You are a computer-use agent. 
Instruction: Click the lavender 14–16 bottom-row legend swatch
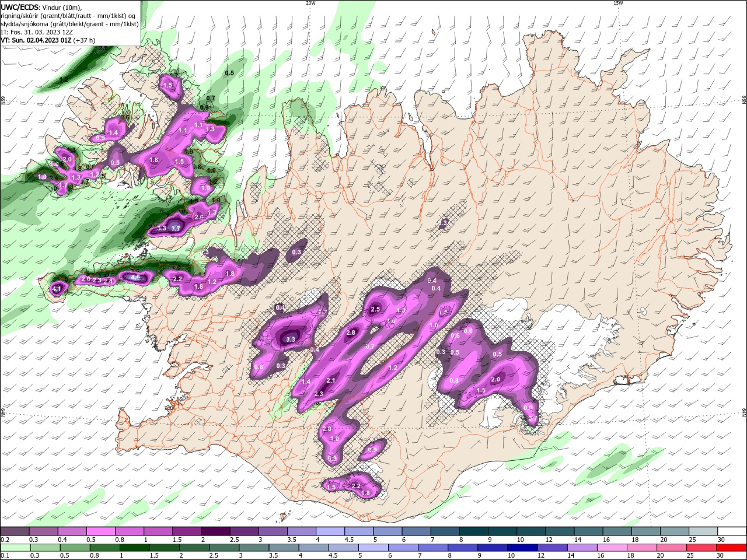(x=582, y=548)
